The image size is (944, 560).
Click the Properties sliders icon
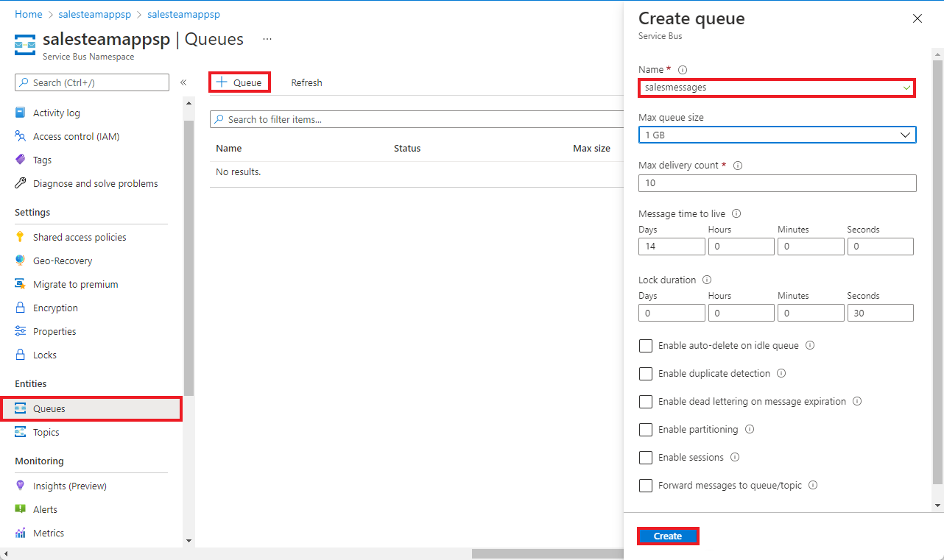pyautogui.click(x=21, y=331)
